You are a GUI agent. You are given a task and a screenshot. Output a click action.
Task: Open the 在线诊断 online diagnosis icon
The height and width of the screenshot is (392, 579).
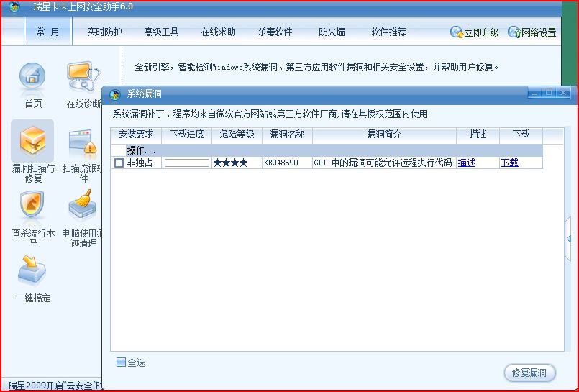[83, 76]
